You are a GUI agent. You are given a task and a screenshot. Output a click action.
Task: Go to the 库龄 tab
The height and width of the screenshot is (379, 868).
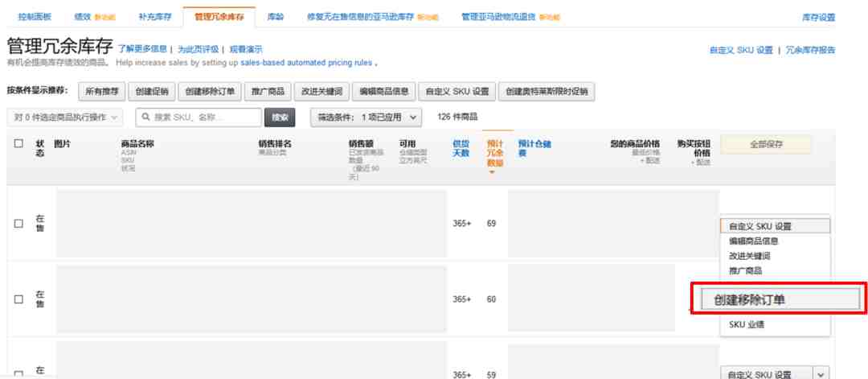point(275,17)
